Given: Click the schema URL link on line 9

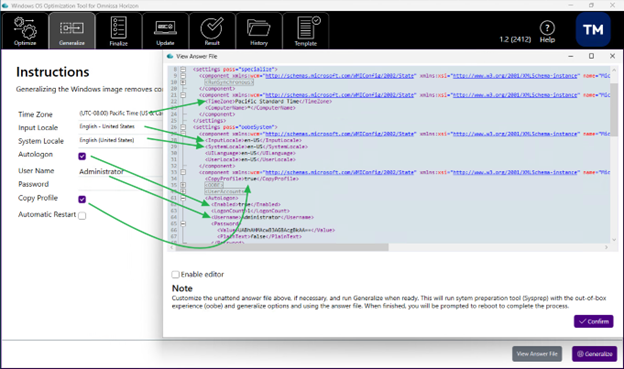Looking at the screenshot, I should pyautogui.click(x=339, y=76).
